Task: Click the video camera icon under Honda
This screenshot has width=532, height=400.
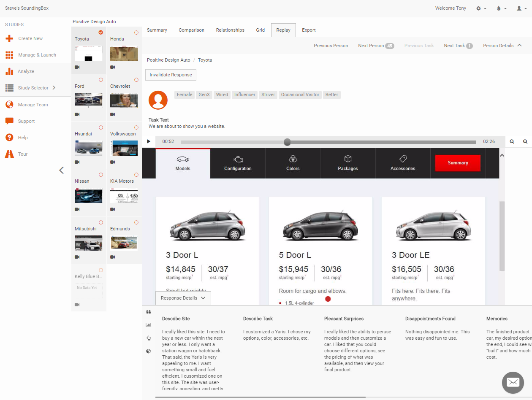Action: pos(113,67)
